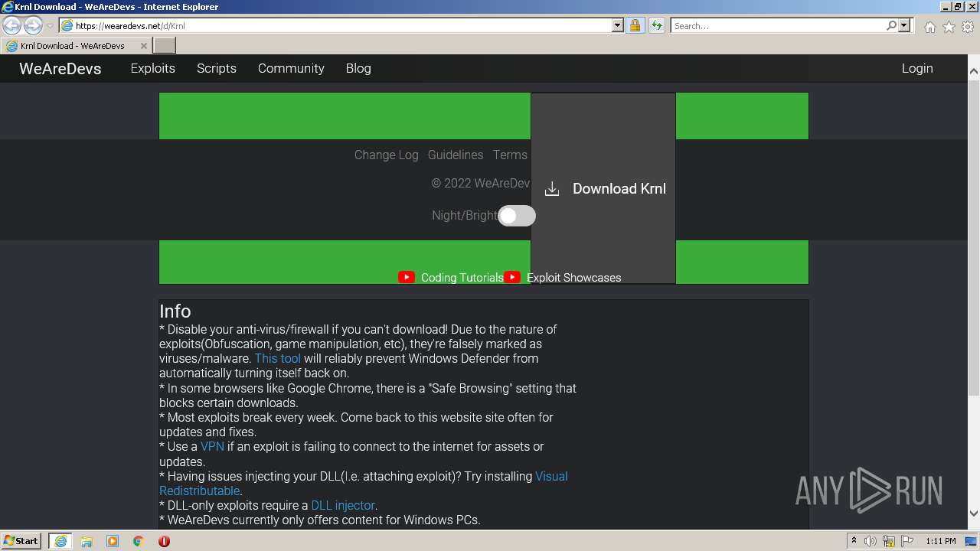Open the media player taskbar icon
980x551 pixels.
pyautogui.click(x=113, y=541)
